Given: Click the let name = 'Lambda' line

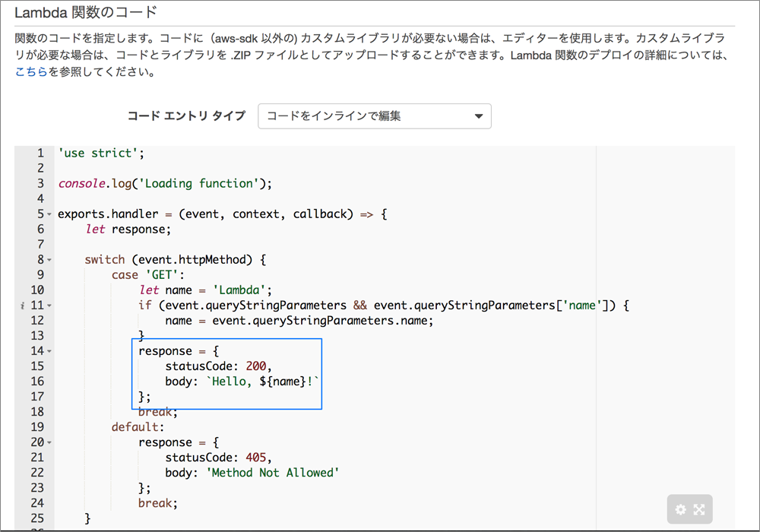Looking at the screenshot, I should click(205, 290).
